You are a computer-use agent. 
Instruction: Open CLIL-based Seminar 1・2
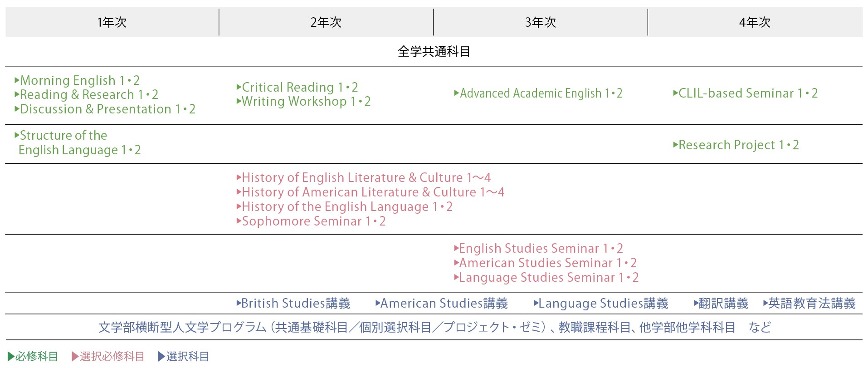tap(745, 93)
